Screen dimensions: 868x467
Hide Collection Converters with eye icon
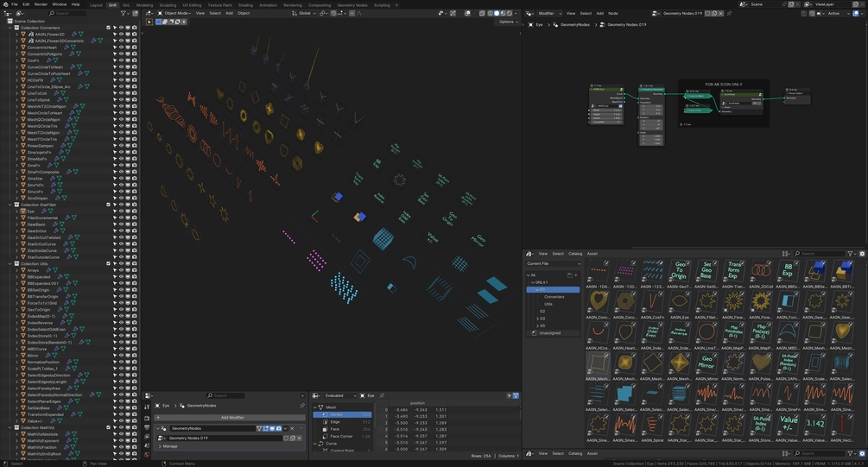(x=121, y=28)
